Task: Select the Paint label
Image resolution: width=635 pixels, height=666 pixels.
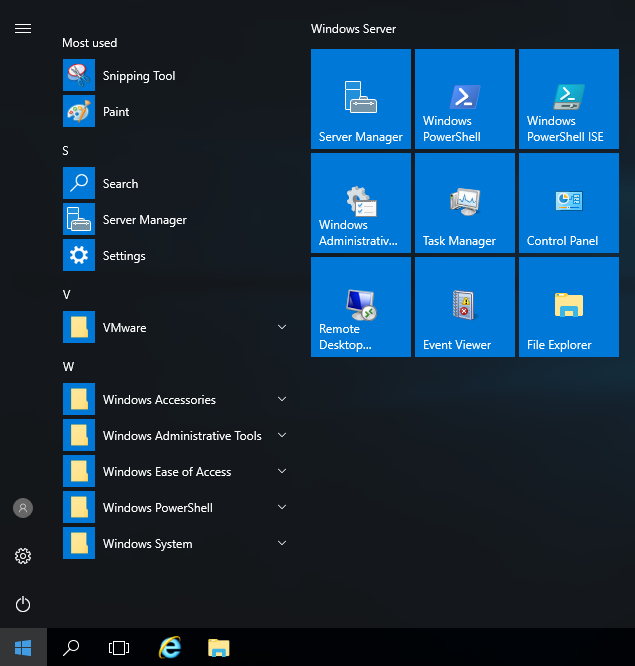Action: click(116, 112)
